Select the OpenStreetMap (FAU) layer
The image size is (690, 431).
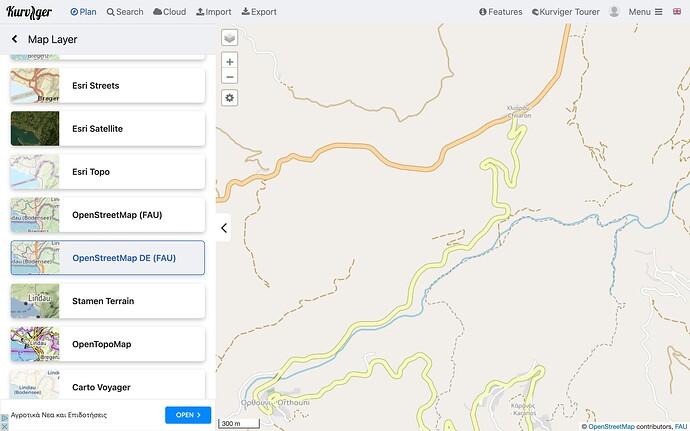coord(108,215)
